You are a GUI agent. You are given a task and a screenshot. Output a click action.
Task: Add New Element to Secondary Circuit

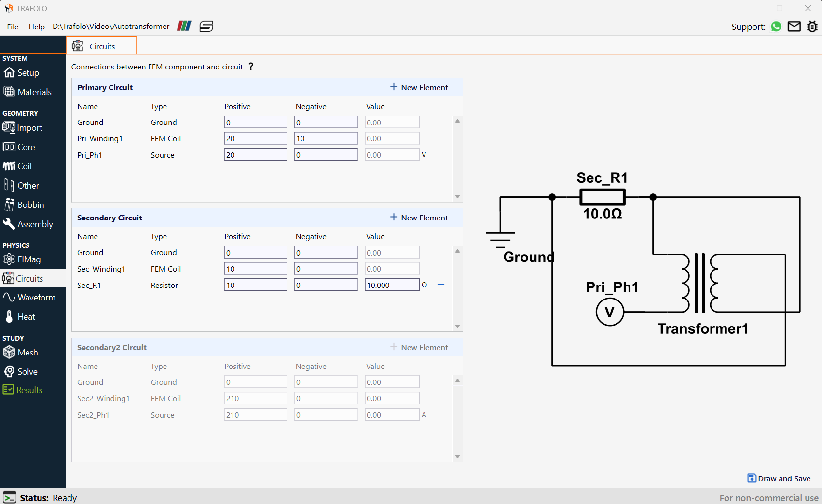(419, 218)
